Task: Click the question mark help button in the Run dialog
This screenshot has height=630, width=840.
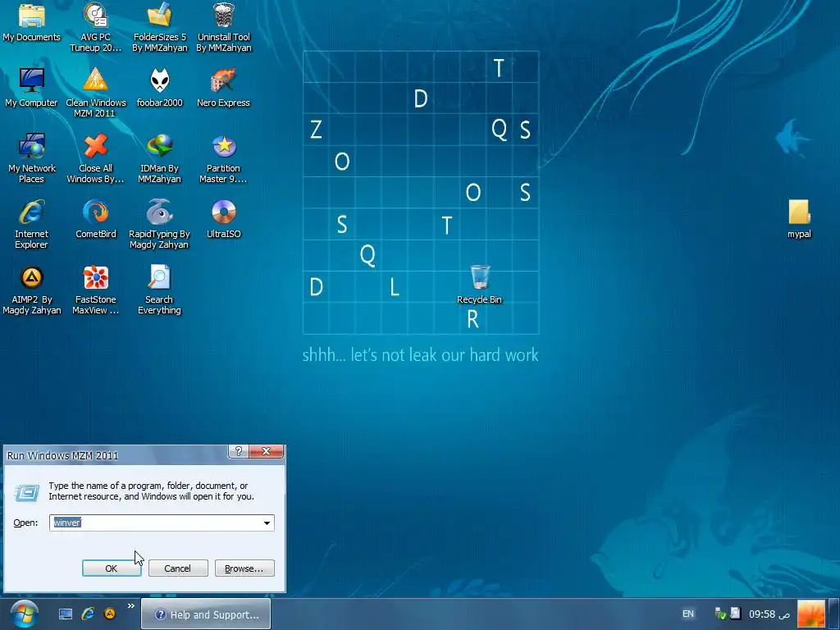Action: point(239,452)
